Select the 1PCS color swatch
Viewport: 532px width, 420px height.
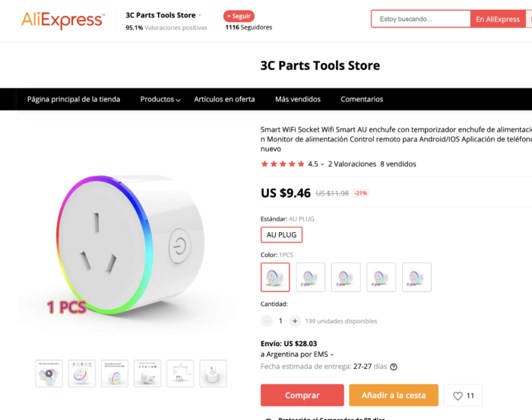coord(275,277)
